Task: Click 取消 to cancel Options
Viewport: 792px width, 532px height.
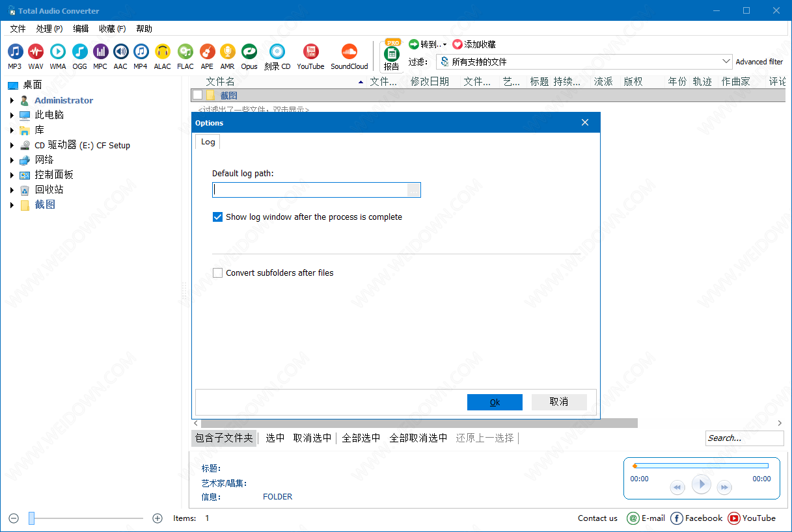Action: tap(559, 402)
